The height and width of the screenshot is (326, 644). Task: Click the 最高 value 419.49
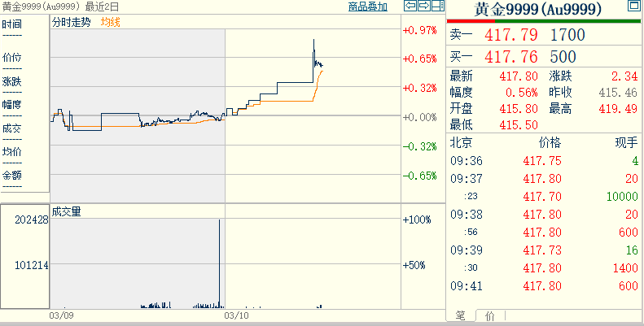click(x=618, y=109)
